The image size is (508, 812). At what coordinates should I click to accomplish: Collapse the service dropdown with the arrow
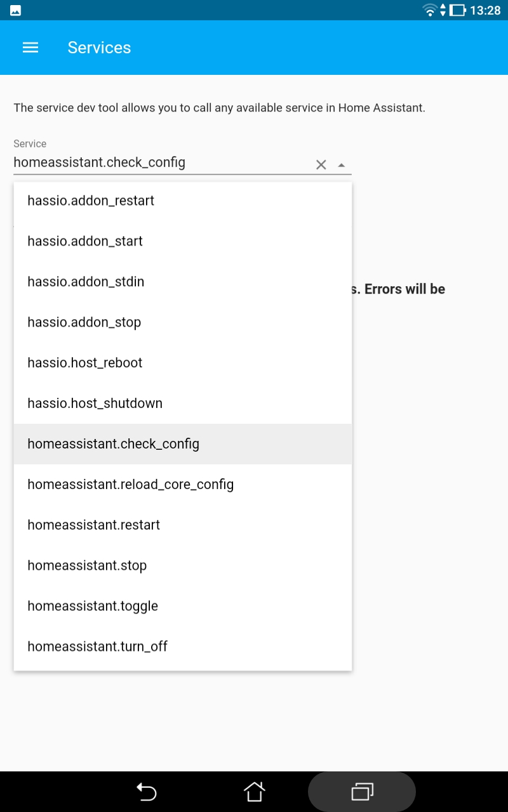click(x=342, y=165)
